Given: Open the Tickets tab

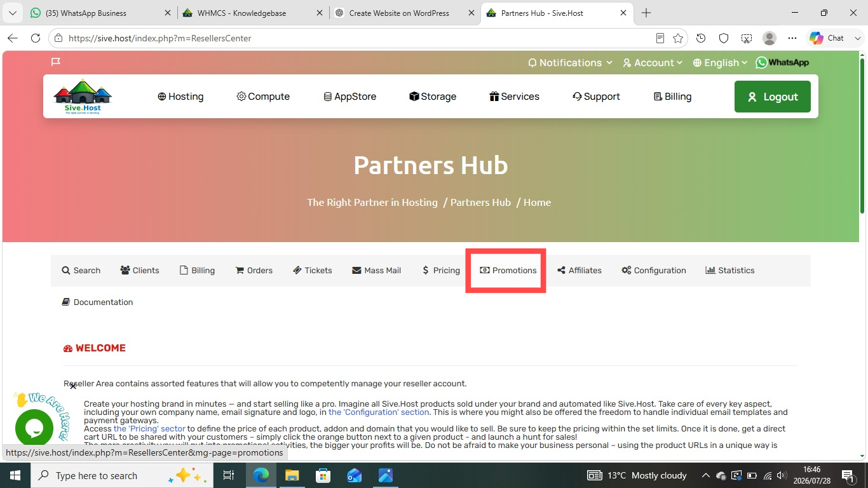Looking at the screenshot, I should point(312,271).
